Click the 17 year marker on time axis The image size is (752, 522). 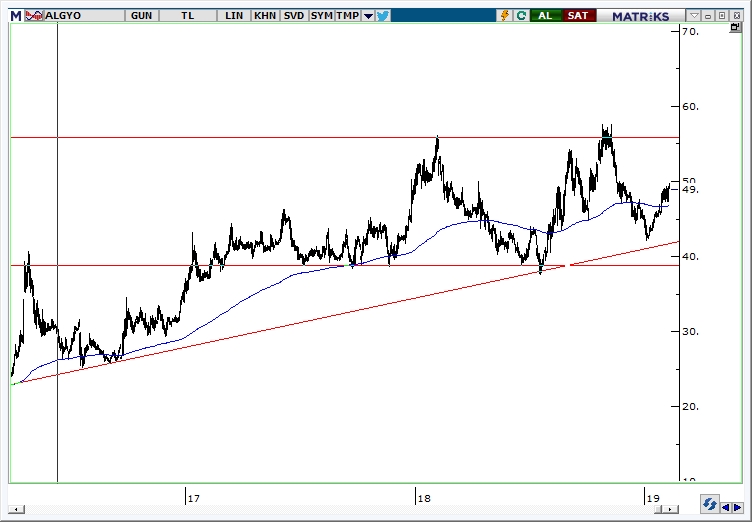[x=193, y=498]
